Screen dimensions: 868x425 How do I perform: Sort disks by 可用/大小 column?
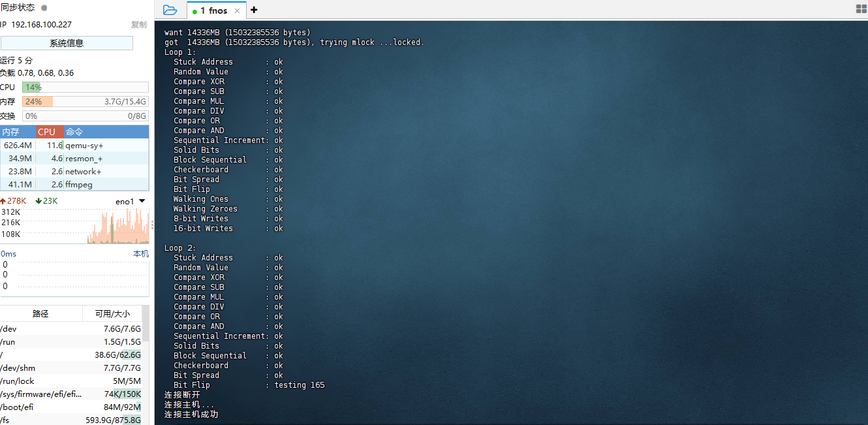[x=112, y=313]
